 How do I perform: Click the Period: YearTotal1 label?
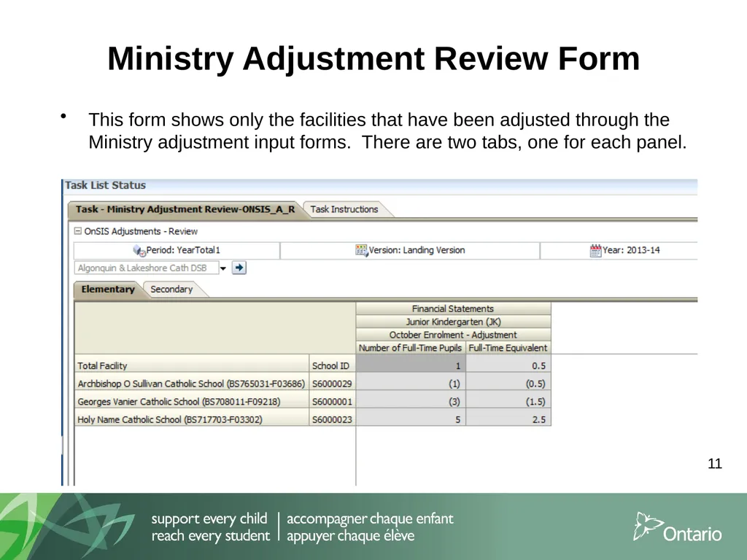coord(183,251)
